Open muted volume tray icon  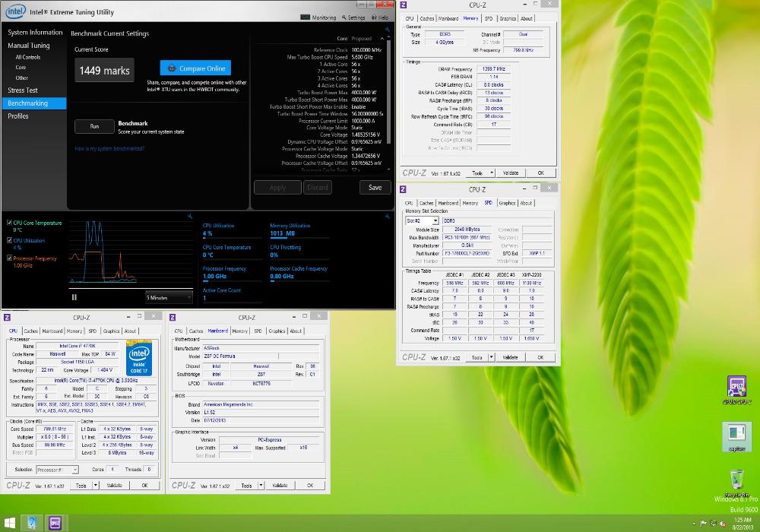723,524
